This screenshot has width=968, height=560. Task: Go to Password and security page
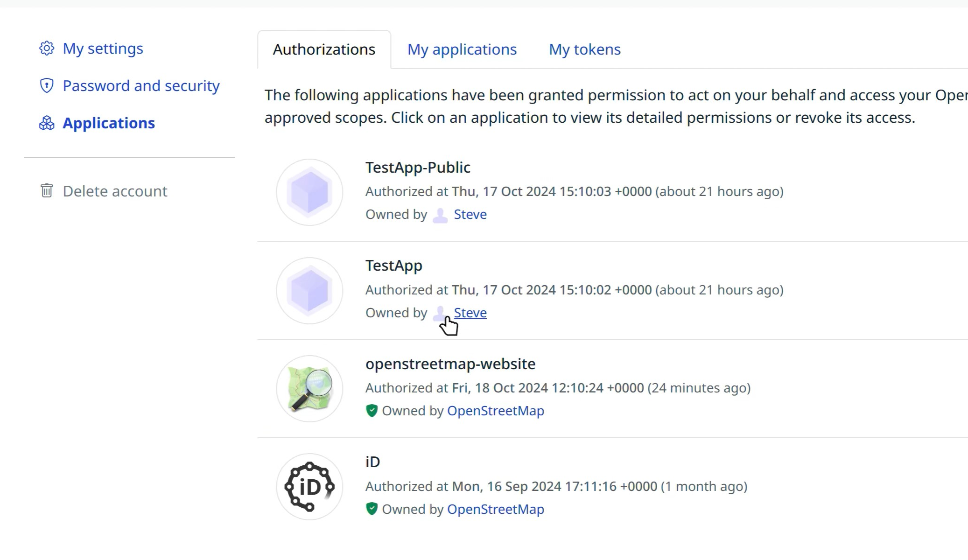point(141,86)
